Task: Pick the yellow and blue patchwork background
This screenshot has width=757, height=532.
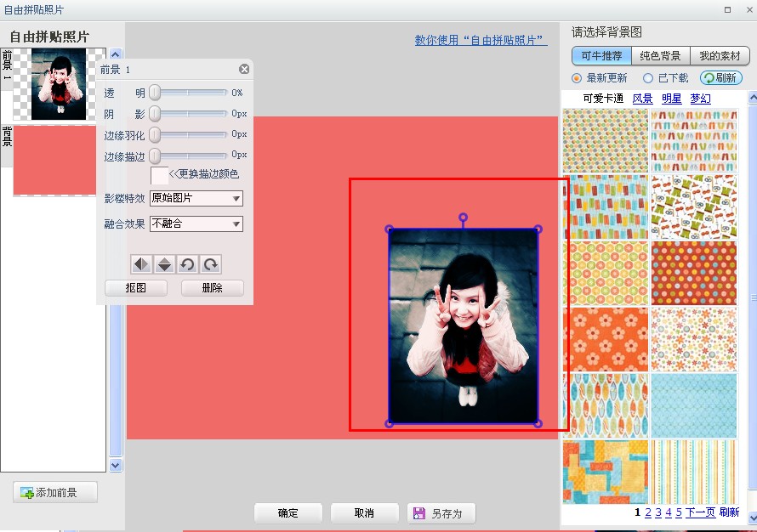Action: point(606,473)
